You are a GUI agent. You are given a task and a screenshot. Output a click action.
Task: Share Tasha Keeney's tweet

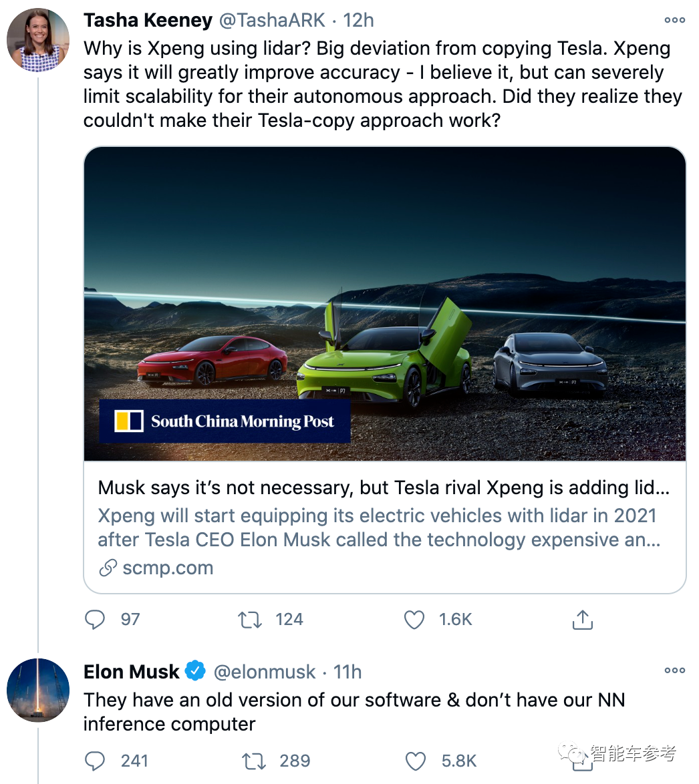point(582,620)
